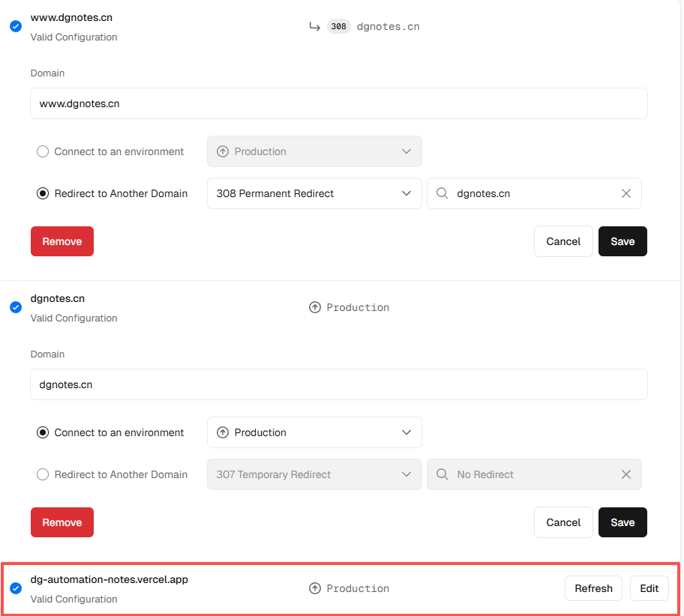This screenshot has height=616, width=684.
Task: Click the Production icon in the vercel.app row
Action: 315,588
